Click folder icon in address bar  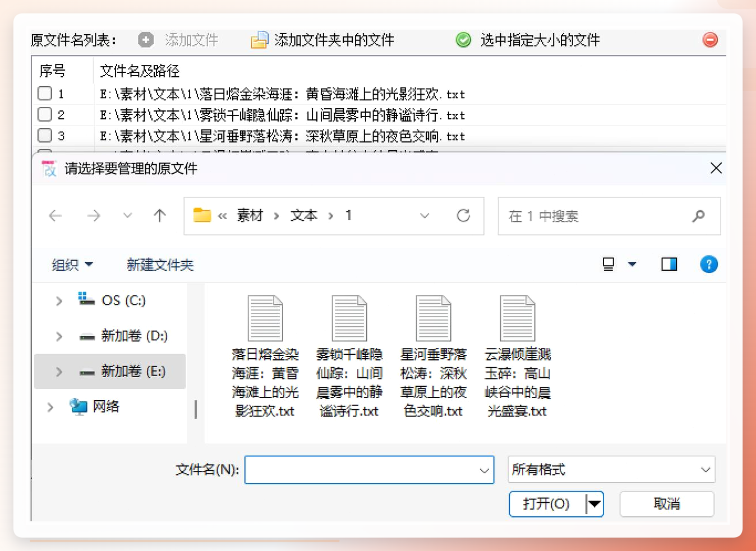pyautogui.click(x=202, y=215)
